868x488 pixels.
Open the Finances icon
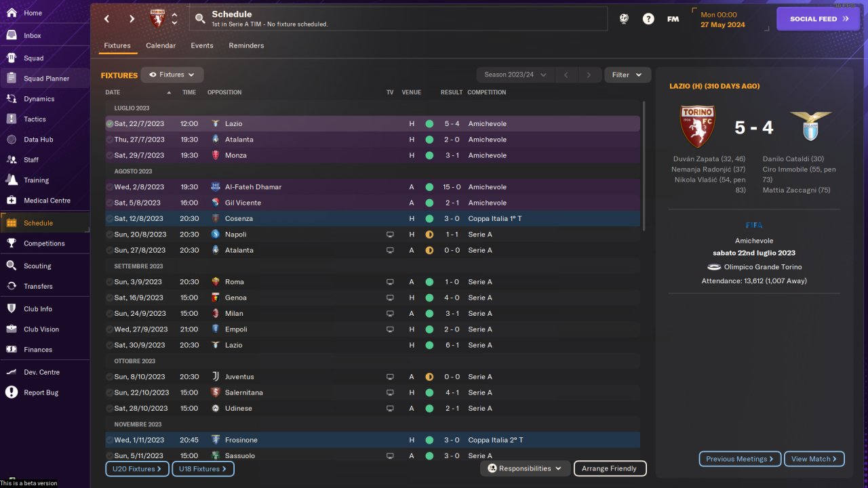click(12, 350)
